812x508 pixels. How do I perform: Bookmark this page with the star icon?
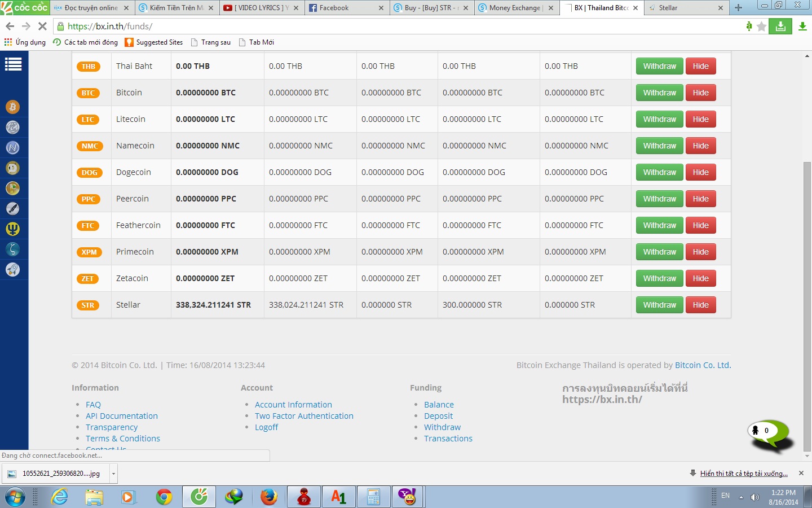(761, 26)
